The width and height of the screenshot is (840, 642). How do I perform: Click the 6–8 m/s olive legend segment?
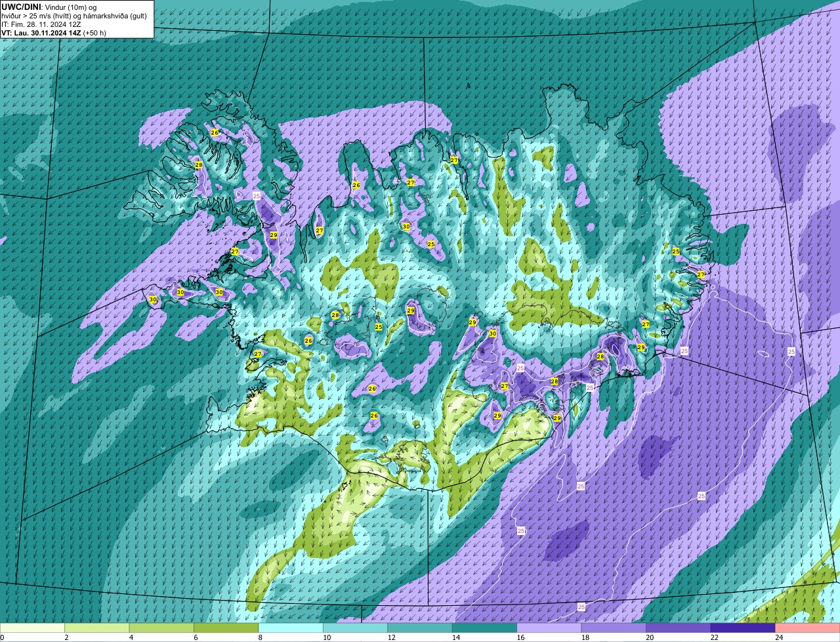coord(226,628)
